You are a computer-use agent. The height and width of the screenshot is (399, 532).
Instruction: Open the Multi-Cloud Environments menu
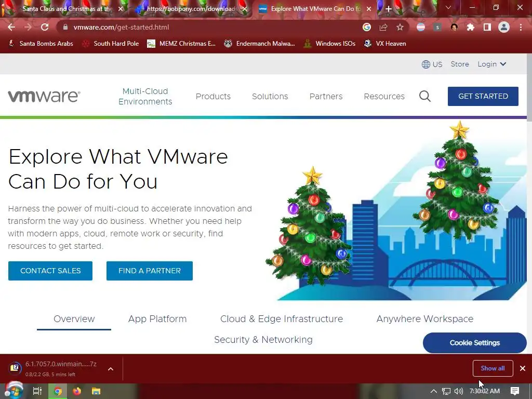point(145,96)
